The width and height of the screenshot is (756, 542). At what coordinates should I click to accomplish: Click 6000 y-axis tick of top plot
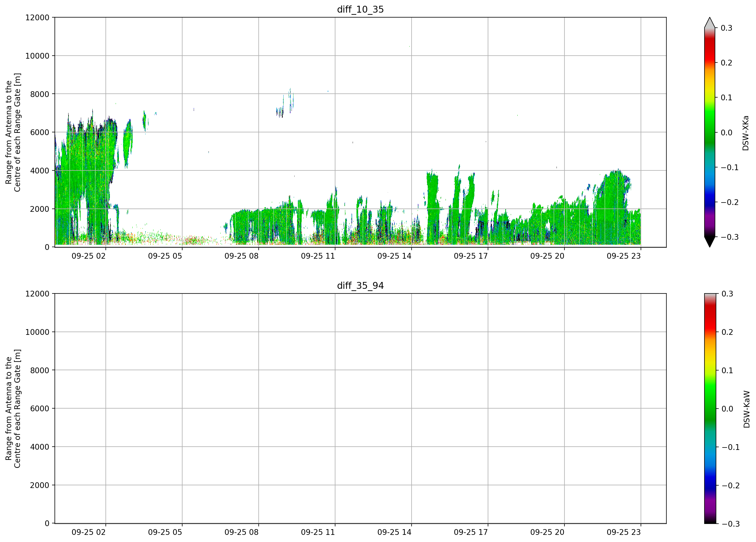40,132
